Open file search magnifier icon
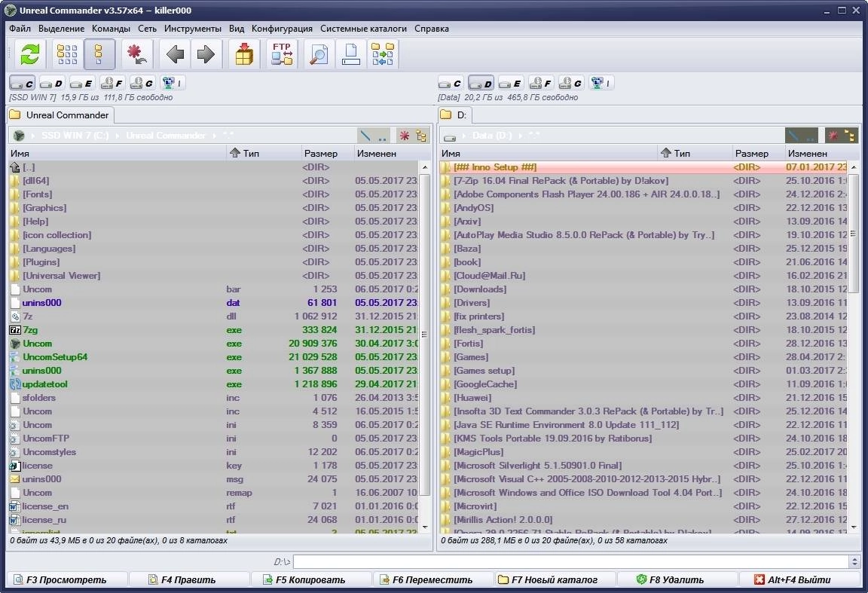Image resolution: width=868 pixels, height=593 pixels. pyautogui.click(x=319, y=54)
